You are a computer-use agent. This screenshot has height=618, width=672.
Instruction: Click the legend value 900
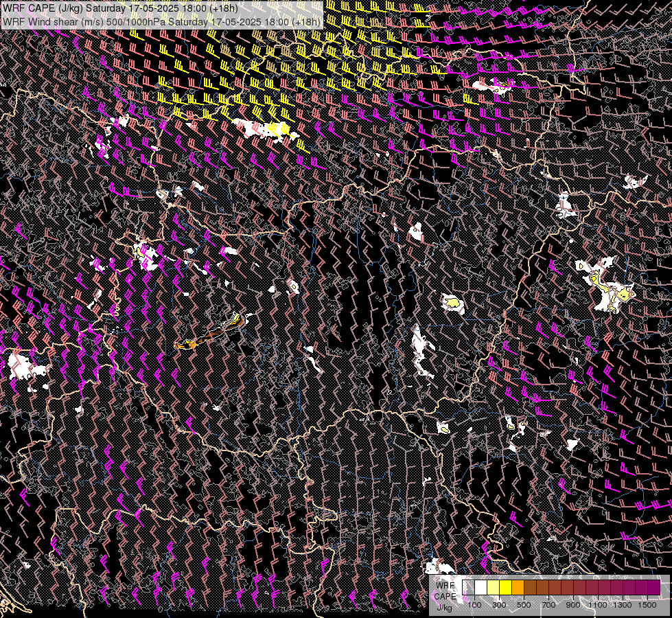[x=573, y=605]
